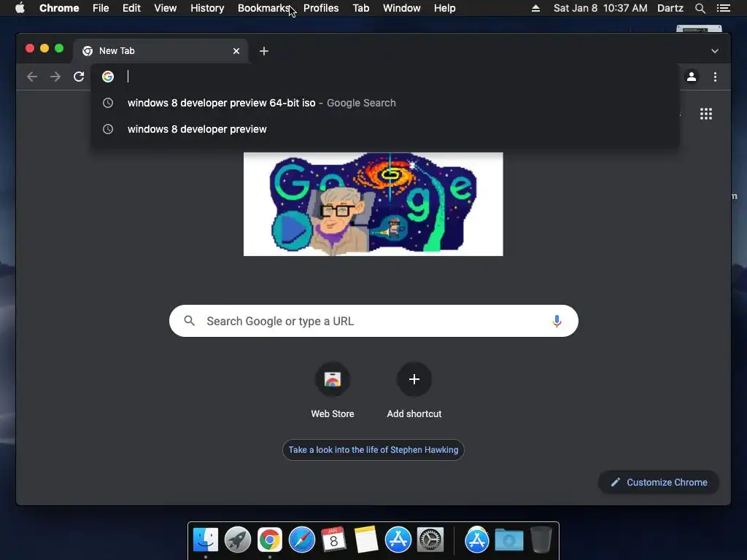Open Chrome's three-dot menu
Image resolution: width=747 pixels, height=560 pixels.
pos(715,77)
